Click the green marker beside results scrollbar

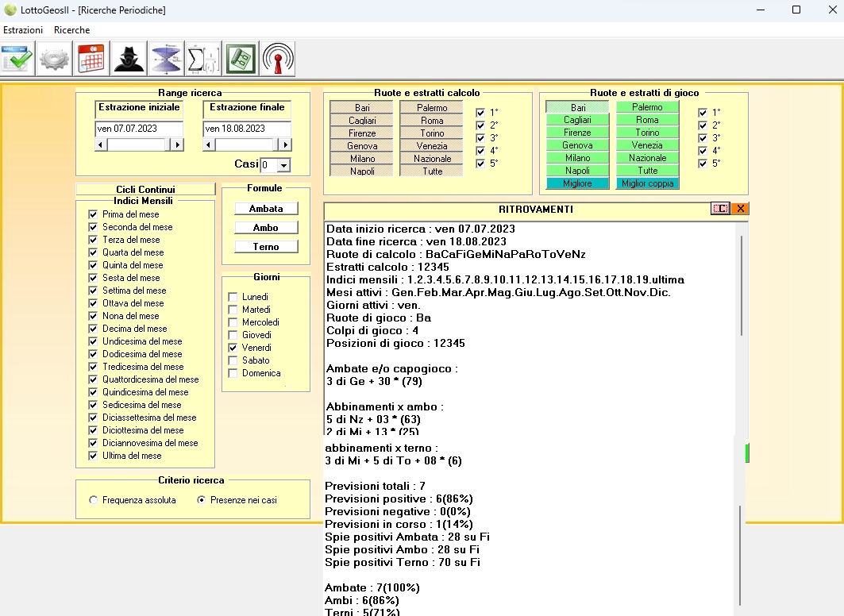747,452
